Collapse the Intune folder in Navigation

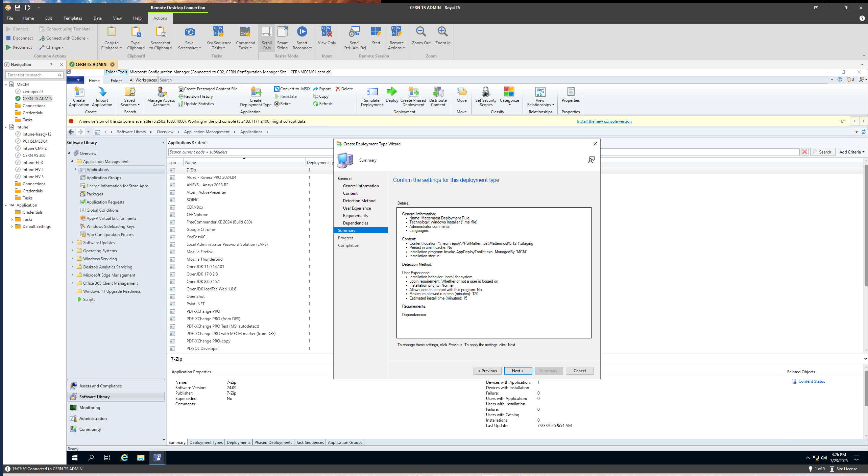pyautogui.click(x=6, y=127)
